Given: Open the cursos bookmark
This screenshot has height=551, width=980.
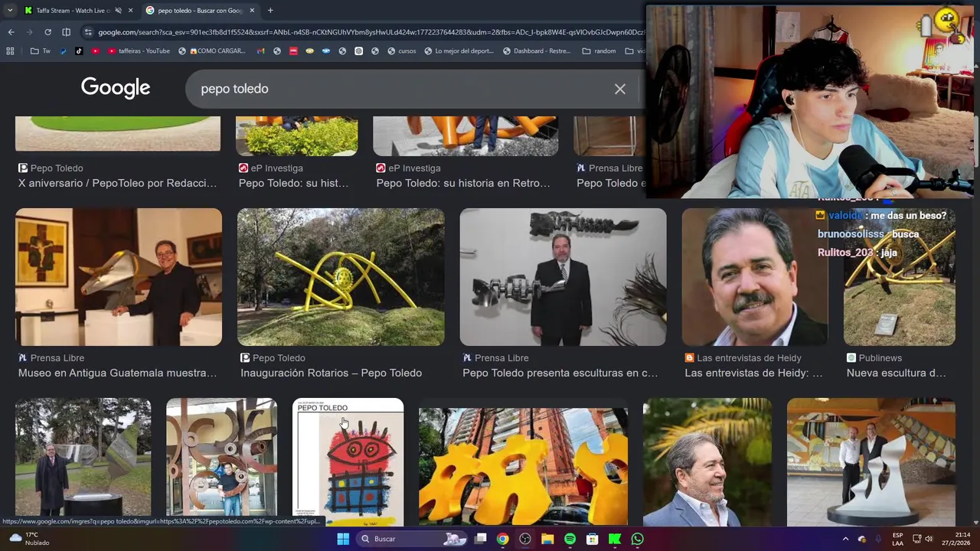Looking at the screenshot, I should coord(402,51).
